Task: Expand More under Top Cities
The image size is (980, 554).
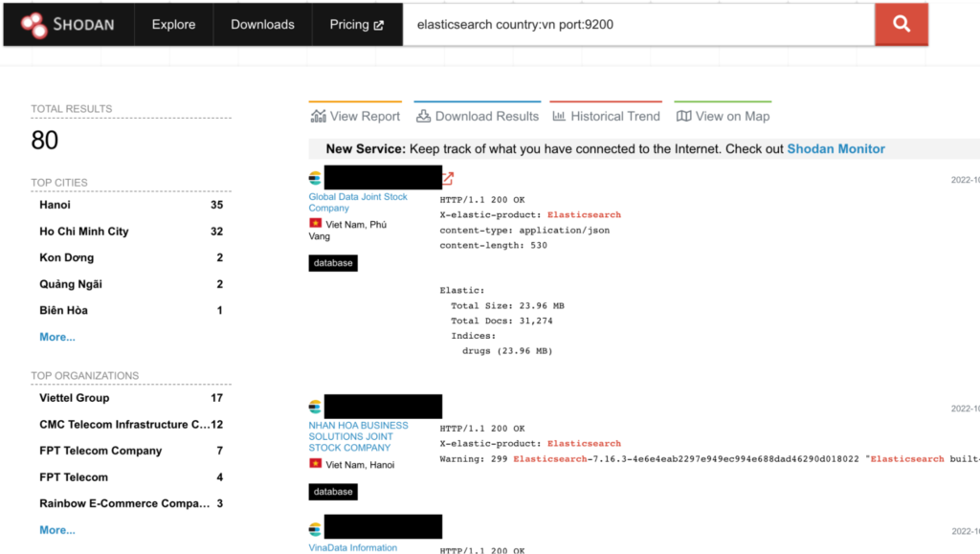Action: [56, 337]
